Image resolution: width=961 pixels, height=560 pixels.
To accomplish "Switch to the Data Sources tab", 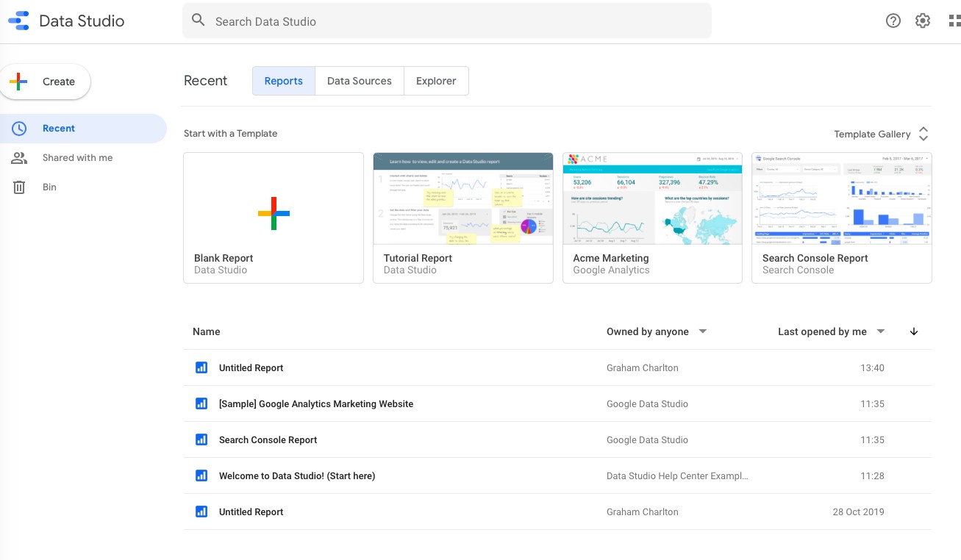I will click(x=360, y=81).
